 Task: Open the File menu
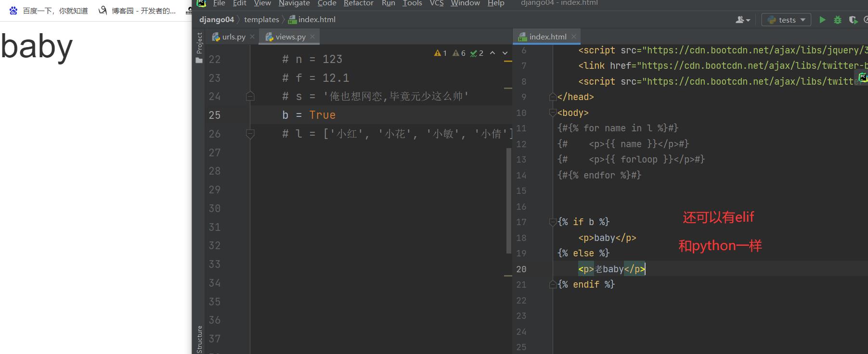tap(219, 3)
